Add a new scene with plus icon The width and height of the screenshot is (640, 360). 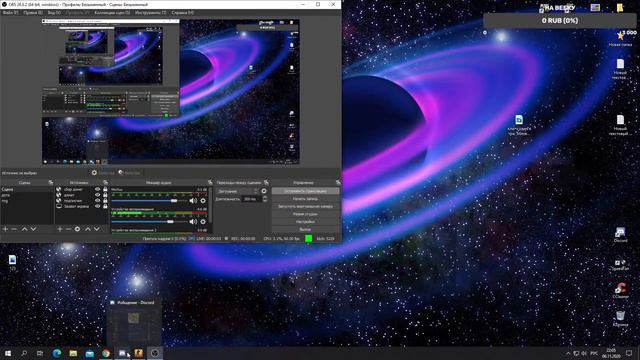click(x=5, y=229)
